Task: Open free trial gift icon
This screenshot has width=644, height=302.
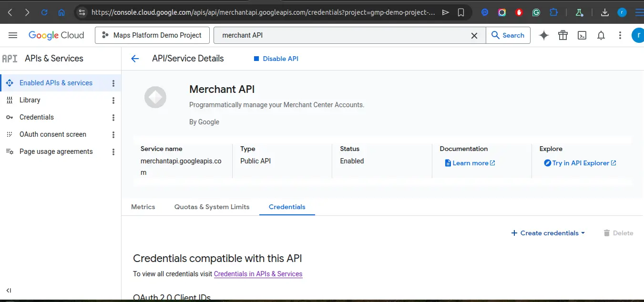Action: 563,35
